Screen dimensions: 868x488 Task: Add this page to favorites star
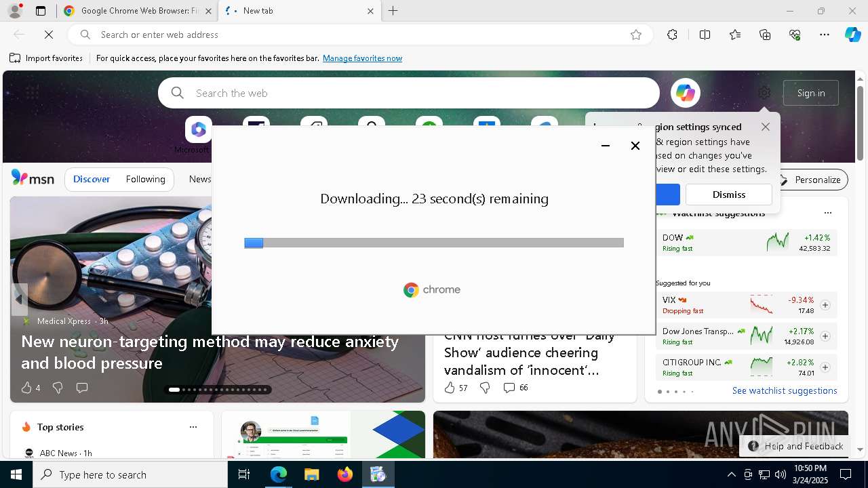tap(636, 35)
